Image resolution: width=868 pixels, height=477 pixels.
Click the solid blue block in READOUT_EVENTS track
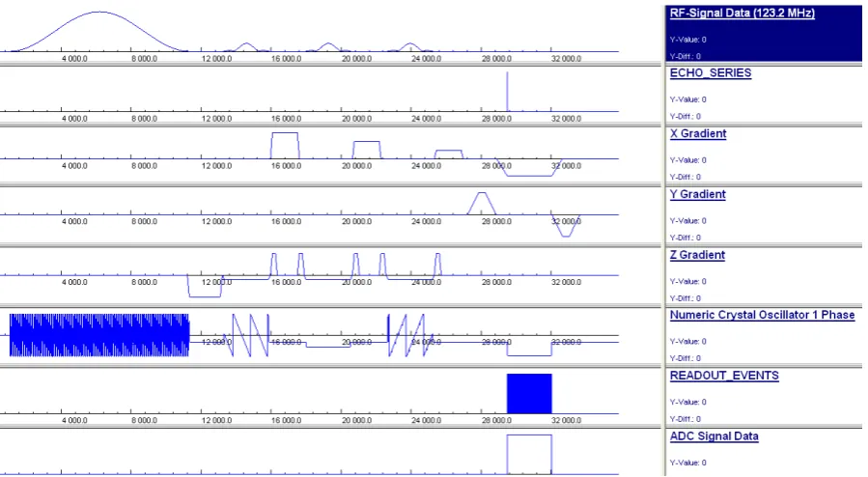[x=529, y=393]
